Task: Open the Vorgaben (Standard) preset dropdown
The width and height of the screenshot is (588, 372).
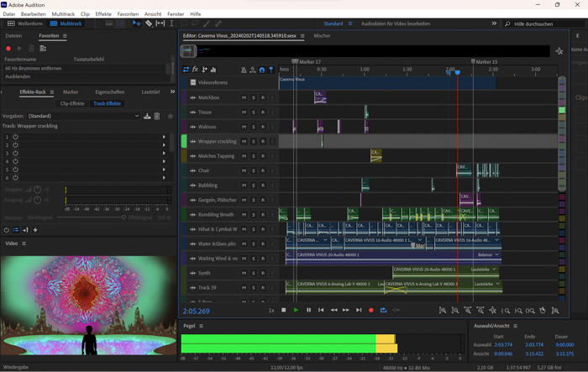Action: 83,116
